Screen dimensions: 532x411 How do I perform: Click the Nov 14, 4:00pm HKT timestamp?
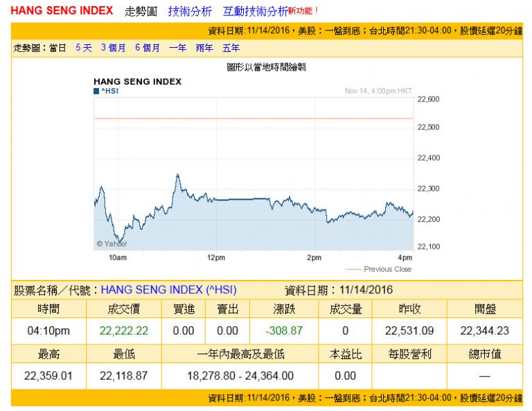click(x=378, y=91)
